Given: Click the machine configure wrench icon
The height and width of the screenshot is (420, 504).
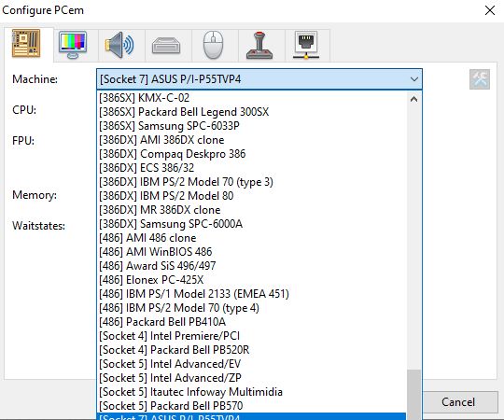Looking at the screenshot, I should pos(480,79).
